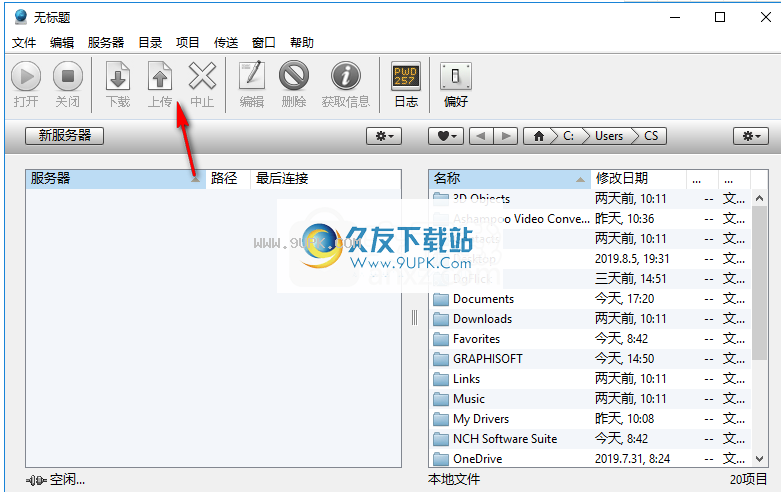The height and width of the screenshot is (492, 781).
Task: Select the Downloads row text
Action: (482, 319)
